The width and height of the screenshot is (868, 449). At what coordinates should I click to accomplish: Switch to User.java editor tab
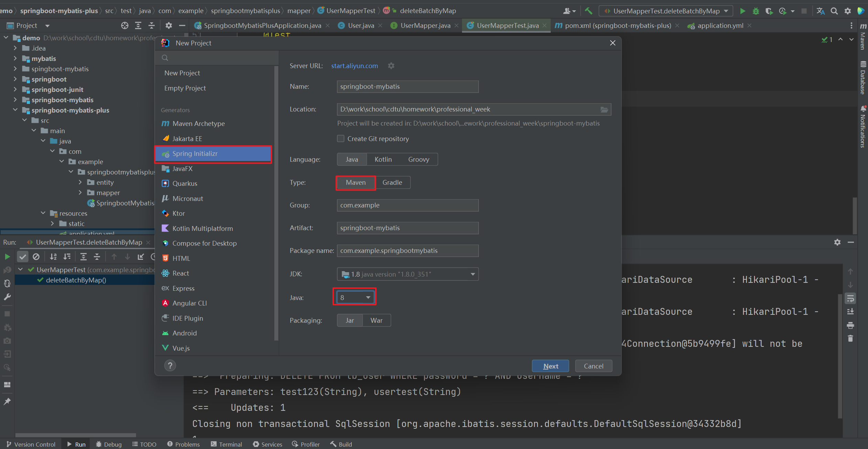coord(361,25)
